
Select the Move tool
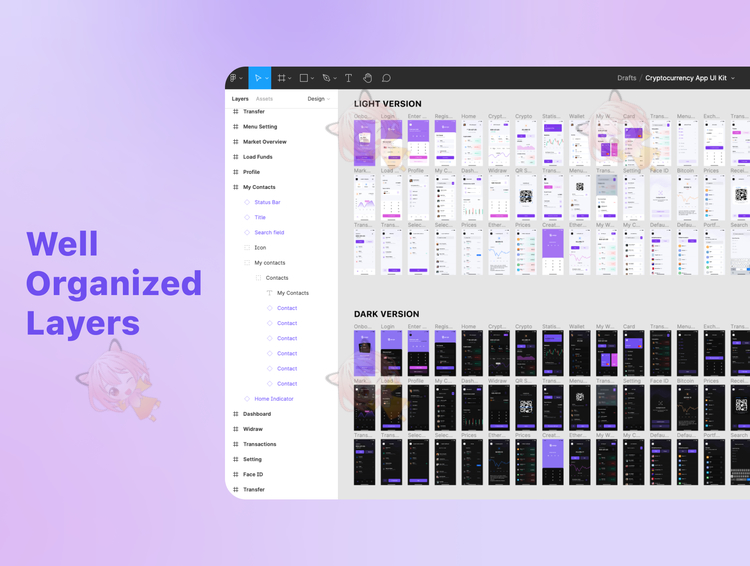[258, 78]
